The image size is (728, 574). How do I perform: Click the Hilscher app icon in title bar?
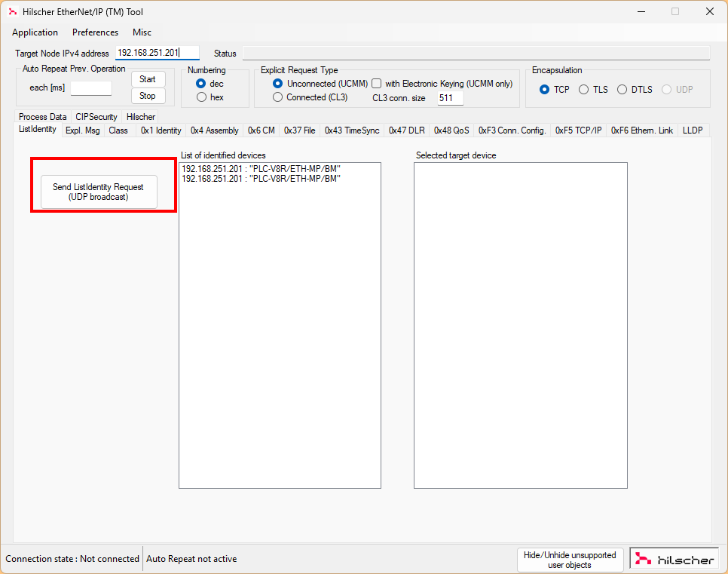coord(13,11)
